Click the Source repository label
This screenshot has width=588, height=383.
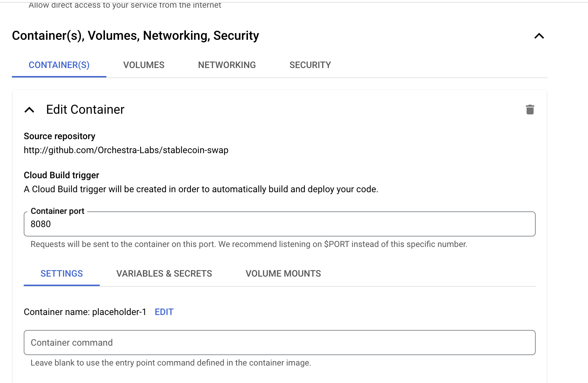coord(59,136)
